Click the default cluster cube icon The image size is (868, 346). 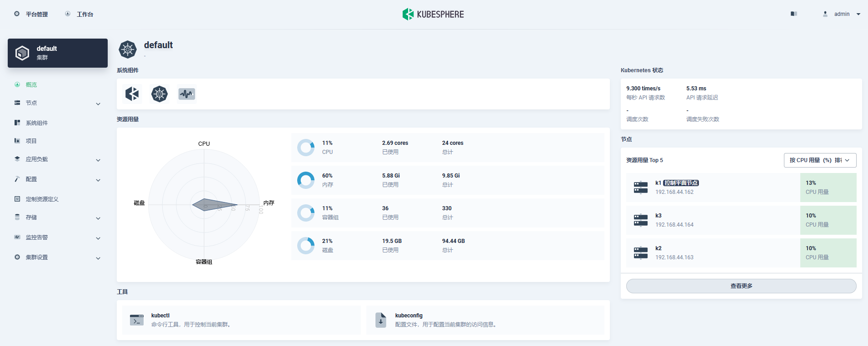(22, 53)
